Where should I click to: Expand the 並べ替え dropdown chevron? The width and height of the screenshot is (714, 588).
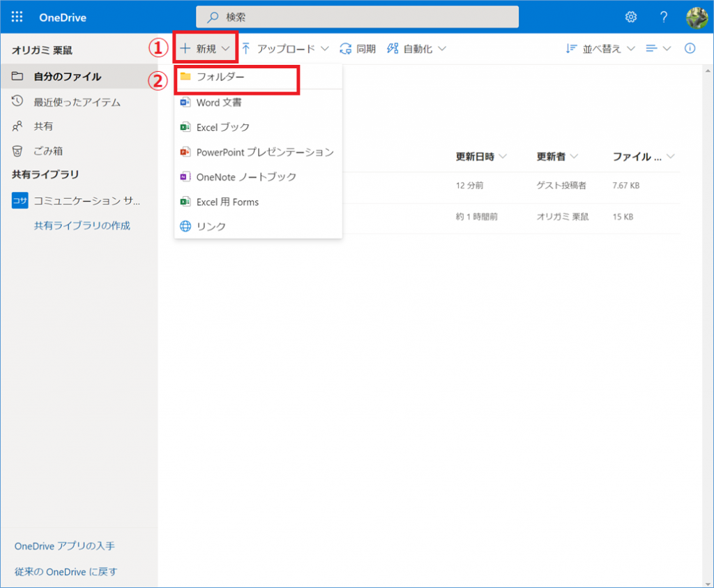click(x=630, y=49)
